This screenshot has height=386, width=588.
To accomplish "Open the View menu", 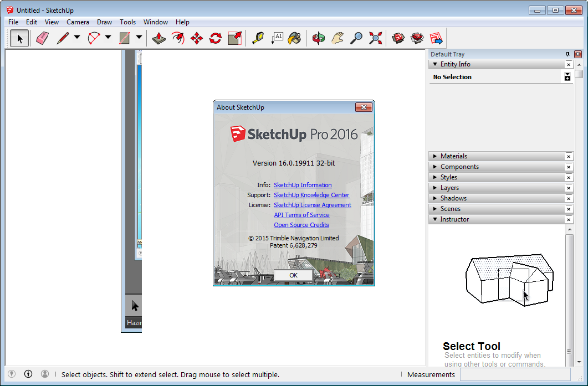I will click(x=52, y=22).
